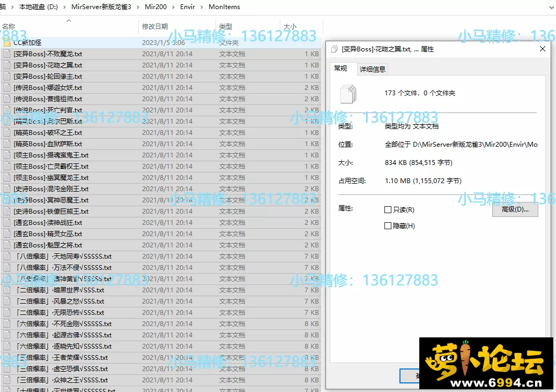Select file icon of [领主Boss]·亡灵霸权王.txt
Screen dimensions: 556x392
pos(7,167)
